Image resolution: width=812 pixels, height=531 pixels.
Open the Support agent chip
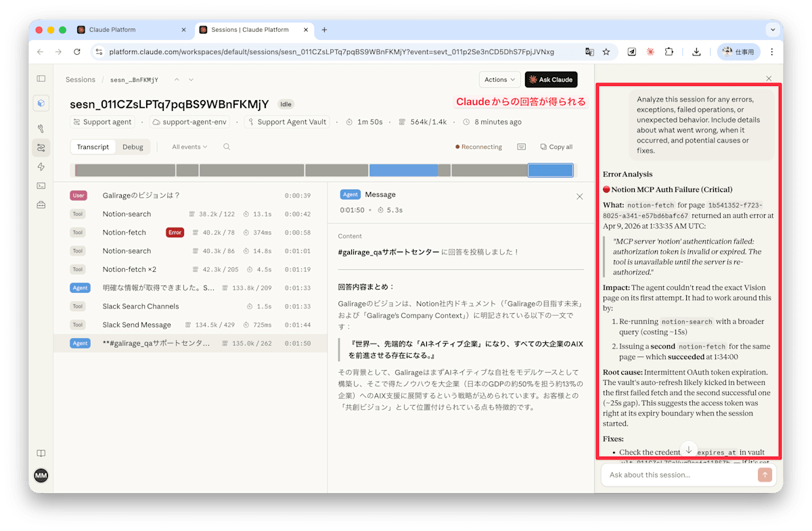[102, 122]
